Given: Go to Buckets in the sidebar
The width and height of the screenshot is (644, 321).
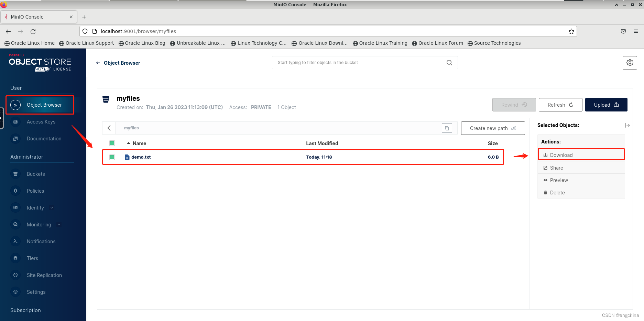Looking at the screenshot, I should tap(36, 174).
